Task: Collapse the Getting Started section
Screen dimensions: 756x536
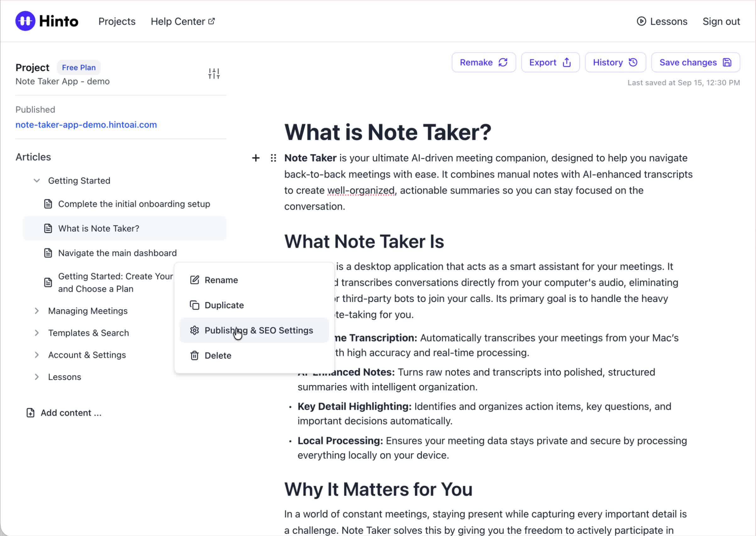Action: (36, 181)
